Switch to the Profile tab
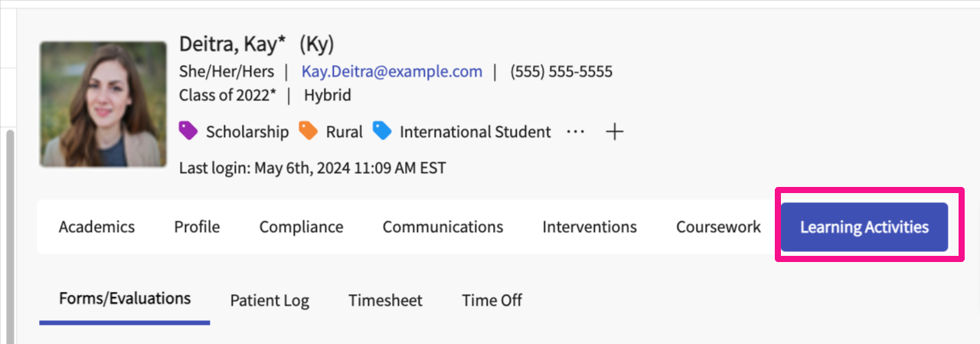This screenshot has height=344, width=980. (197, 227)
